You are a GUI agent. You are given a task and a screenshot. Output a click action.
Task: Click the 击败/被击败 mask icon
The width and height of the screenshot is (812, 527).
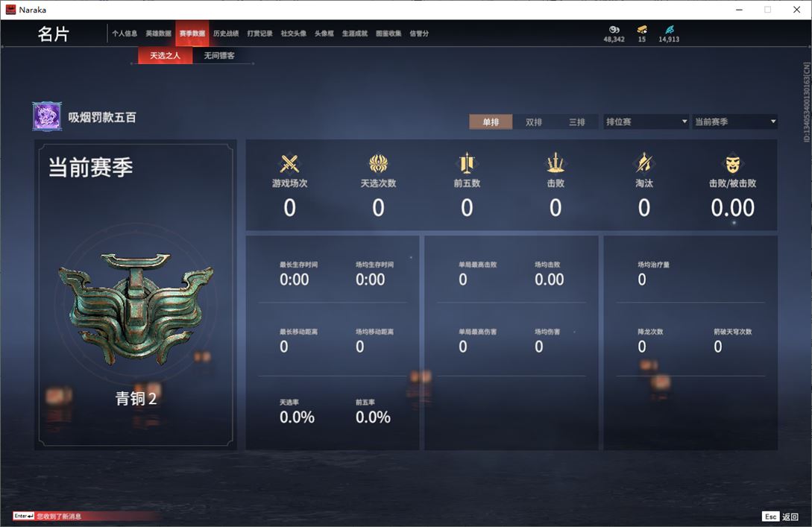[x=732, y=164]
